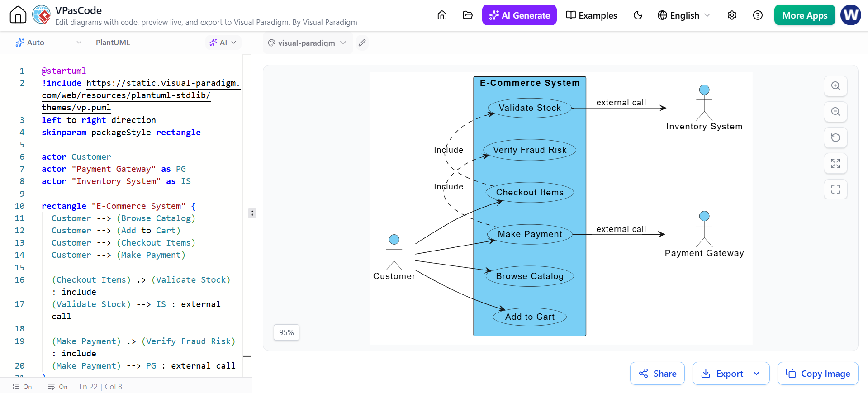Enter fullscreen with the corner brackets icon
Image resolution: width=868 pixels, height=393 pixels.
(835, 189)
